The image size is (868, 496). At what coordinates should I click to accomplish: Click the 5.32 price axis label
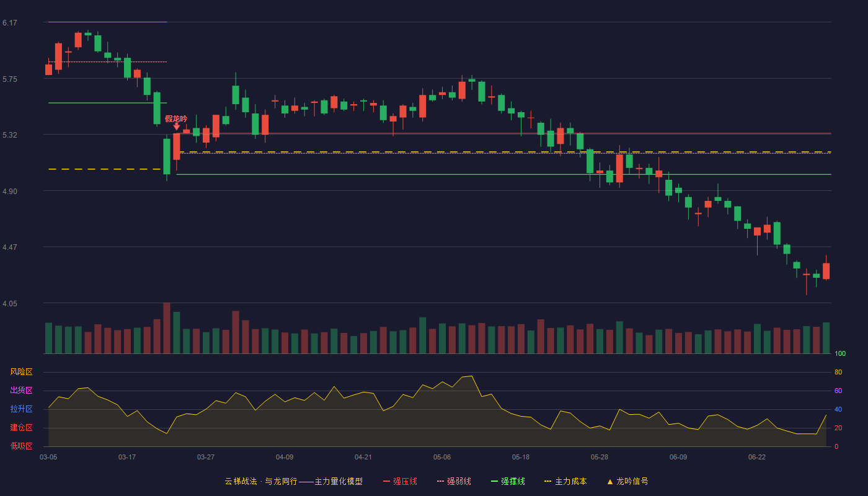click(9, 135)
